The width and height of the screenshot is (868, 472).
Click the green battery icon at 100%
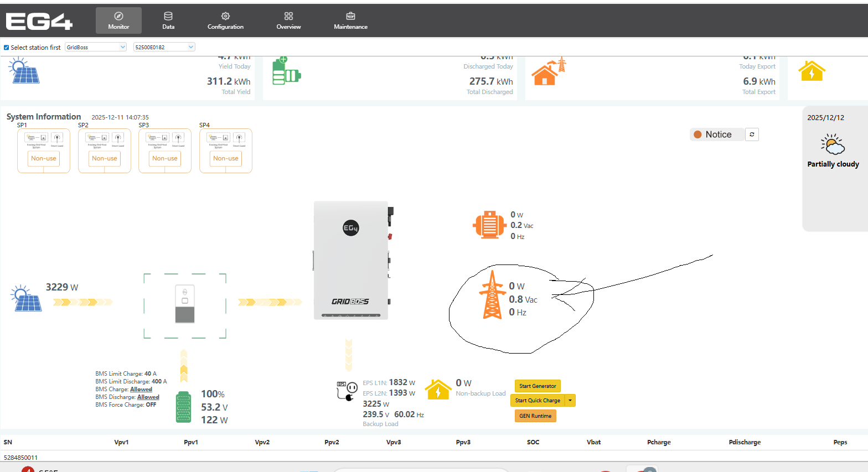(183, 407)
